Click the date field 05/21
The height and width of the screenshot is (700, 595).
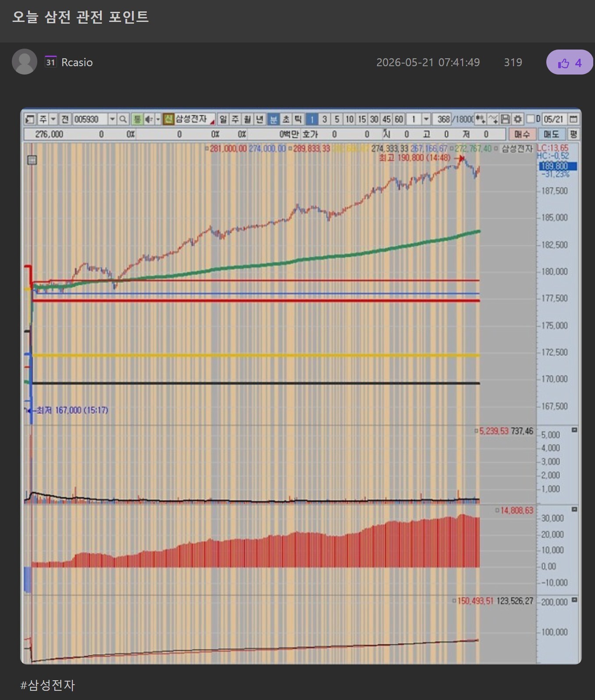(x=554, y=119)
